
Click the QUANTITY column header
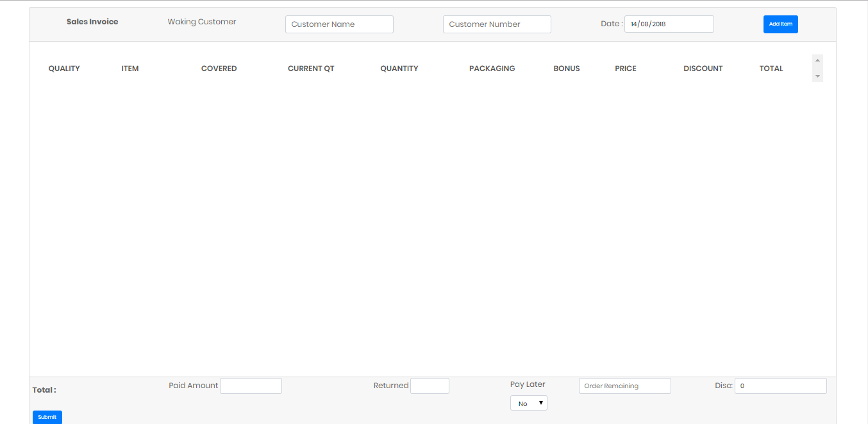click(399, 69)
